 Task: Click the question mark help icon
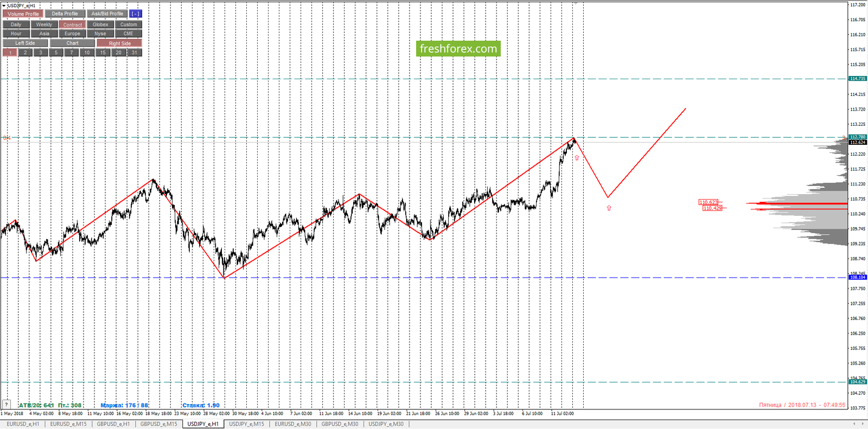[x=6, y=404]
